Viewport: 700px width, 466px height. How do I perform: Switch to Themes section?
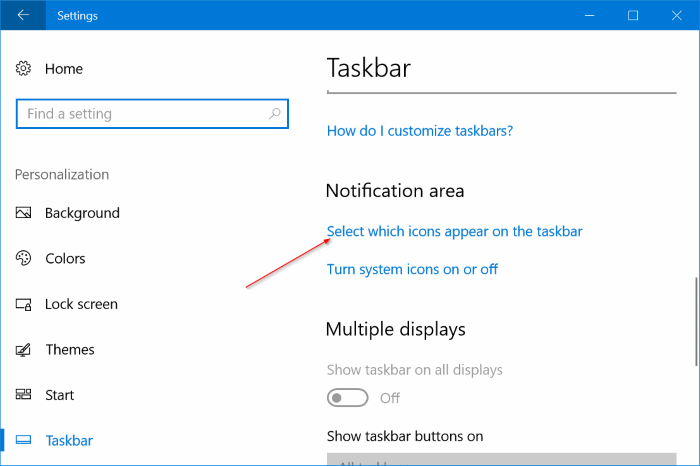70,350
